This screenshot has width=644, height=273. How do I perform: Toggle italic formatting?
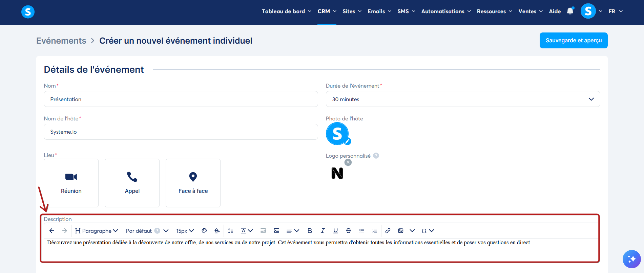[323, 231]
